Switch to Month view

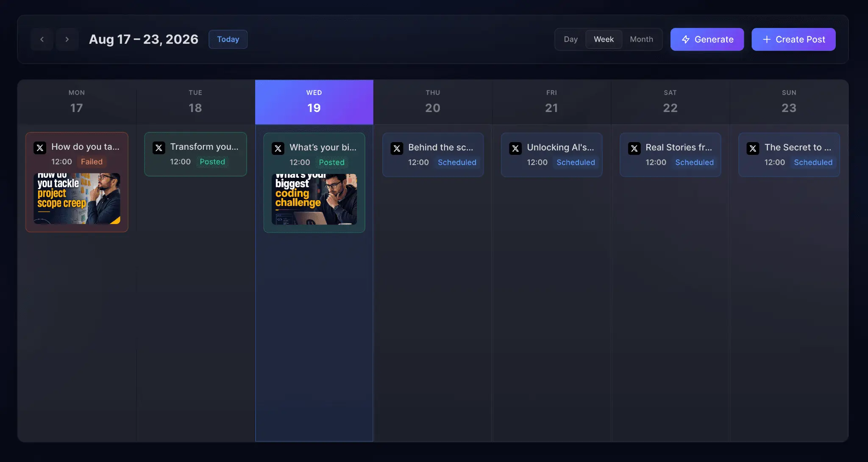pyautogui.click(x=641, y=39)
